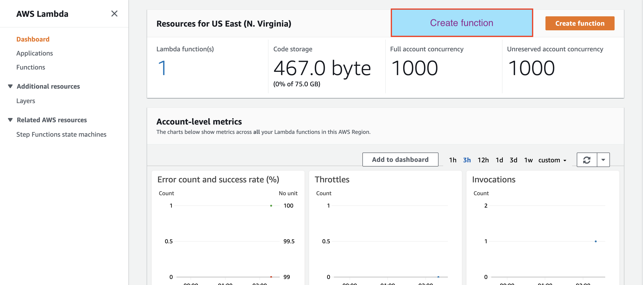This screenshot has height=285, width=644.
Task: Click Error count and success rate title
Action: (218, 179)
